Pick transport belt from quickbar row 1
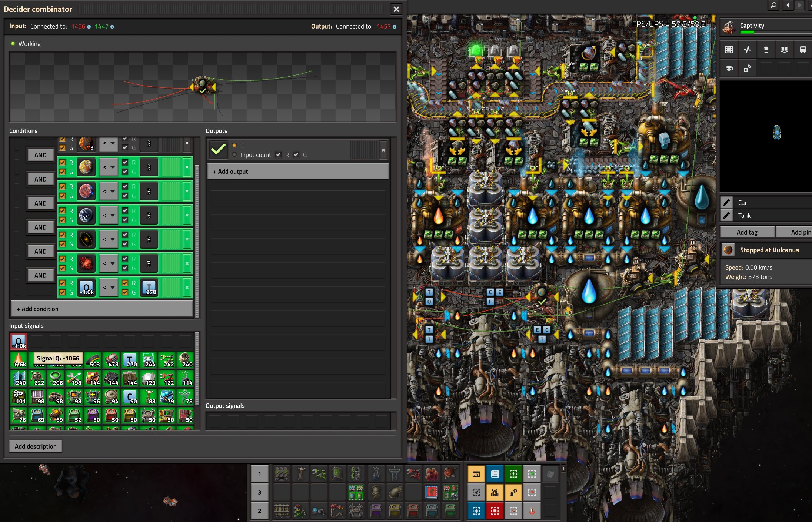Image resolution: width=812 pixels, height=522 pixels. [x=282, y=474]
